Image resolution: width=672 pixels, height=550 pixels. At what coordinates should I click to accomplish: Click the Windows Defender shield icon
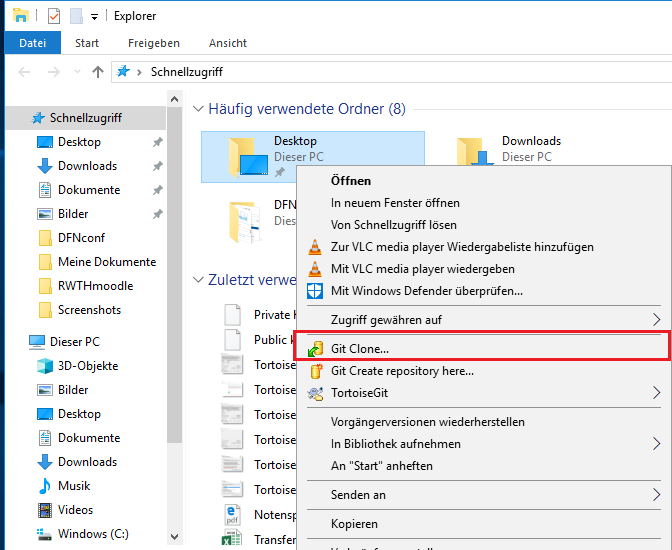315,291
